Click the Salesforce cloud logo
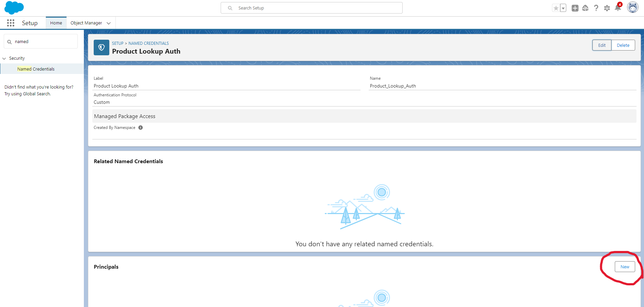Viewport: 644px width, 307px height. click(x=14, y=7)
